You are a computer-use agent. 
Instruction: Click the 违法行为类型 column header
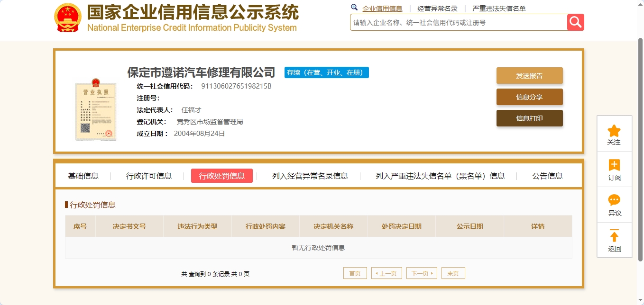pyautogui.click(x=197, y=226)
